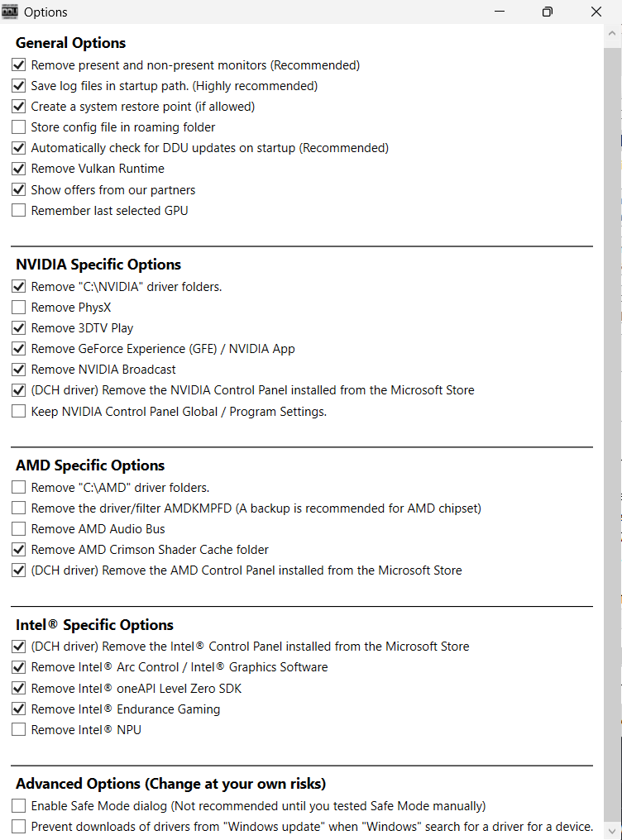The height and width of the screenshot is (840, 622).
Task: Check Prevent downloads of drivers from Windows update
Action: click(19, 826)
